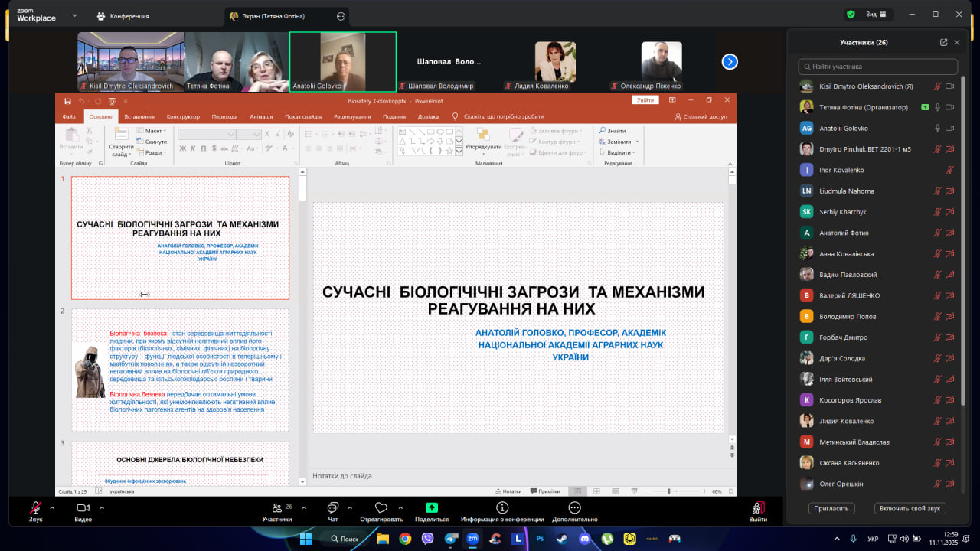Switch to the Конференция tab

point(122,16)
